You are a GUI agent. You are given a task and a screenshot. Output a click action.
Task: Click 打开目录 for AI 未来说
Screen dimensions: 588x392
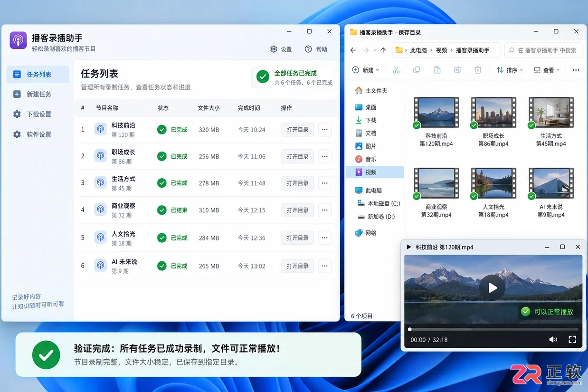[297, 266]
